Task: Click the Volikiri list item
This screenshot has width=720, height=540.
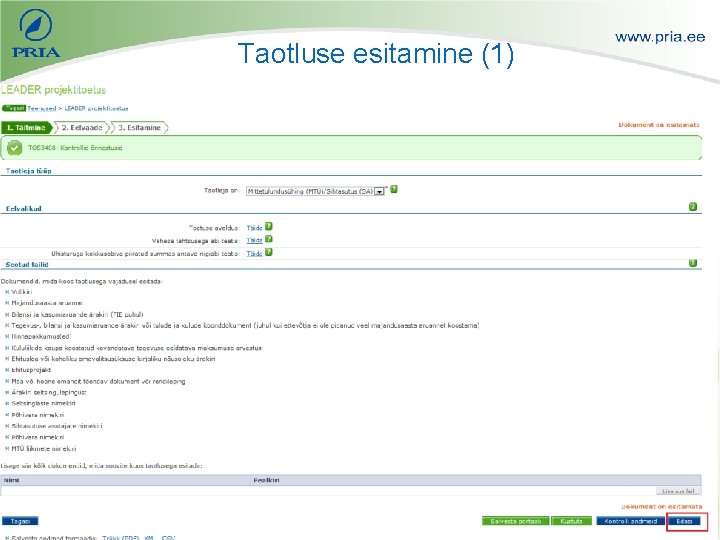Action: [x=21, y=292]
